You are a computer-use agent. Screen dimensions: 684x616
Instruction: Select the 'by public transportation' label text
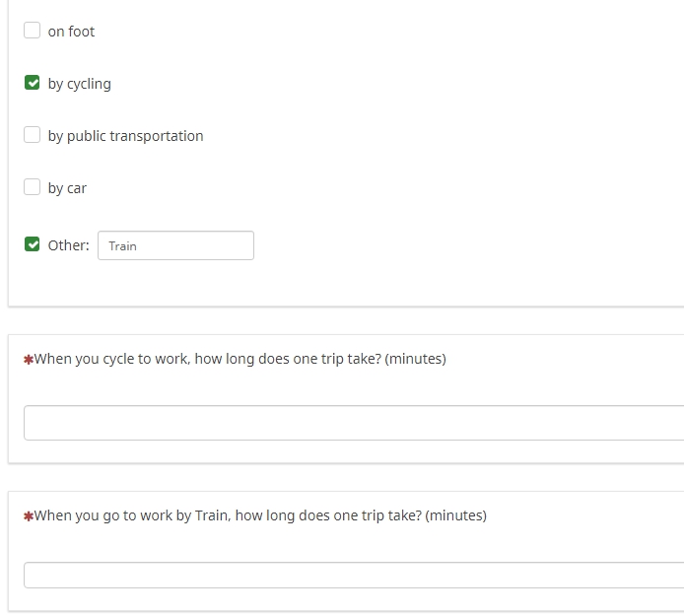125,136
